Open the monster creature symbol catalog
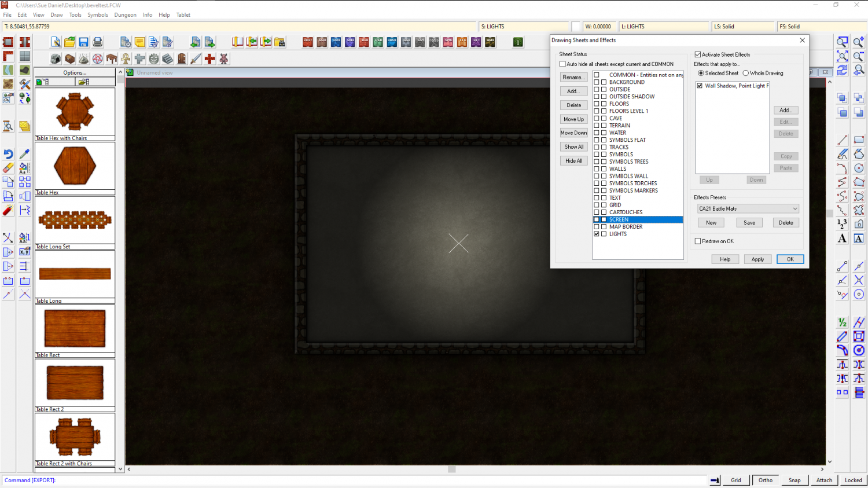This screenshot has height=488, width=868. (x=224, y=58)
